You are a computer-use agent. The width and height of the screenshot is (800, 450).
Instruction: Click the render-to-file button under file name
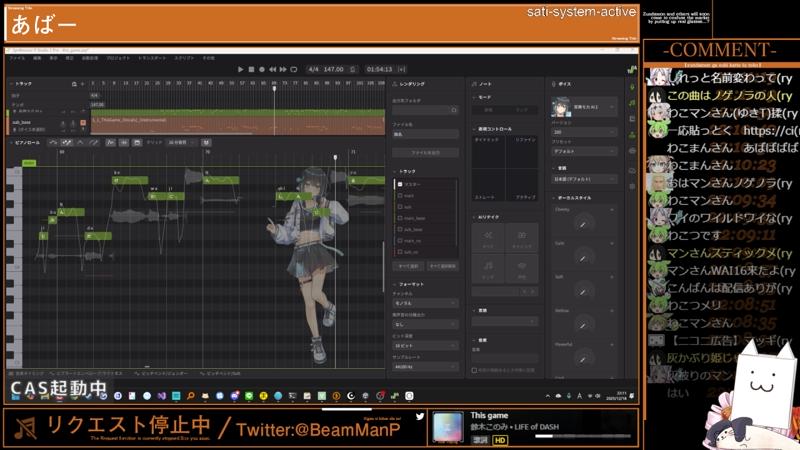[x=426, y=153]
